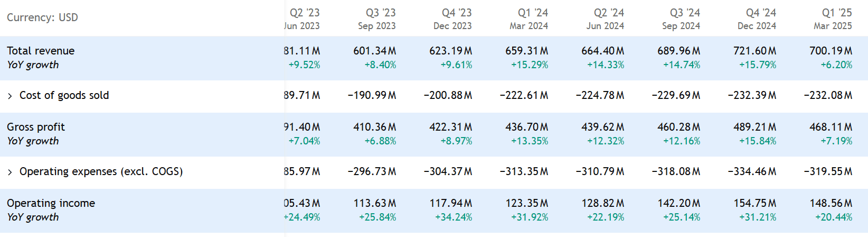
Task: Click Total revenue value 721.60 M
Action: pos(754,51)
